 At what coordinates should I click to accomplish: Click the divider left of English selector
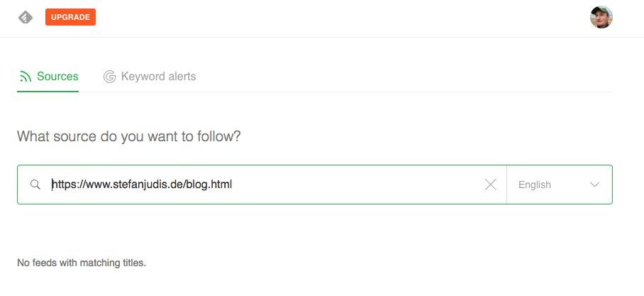pyautogui.click(x=506, y=185)
